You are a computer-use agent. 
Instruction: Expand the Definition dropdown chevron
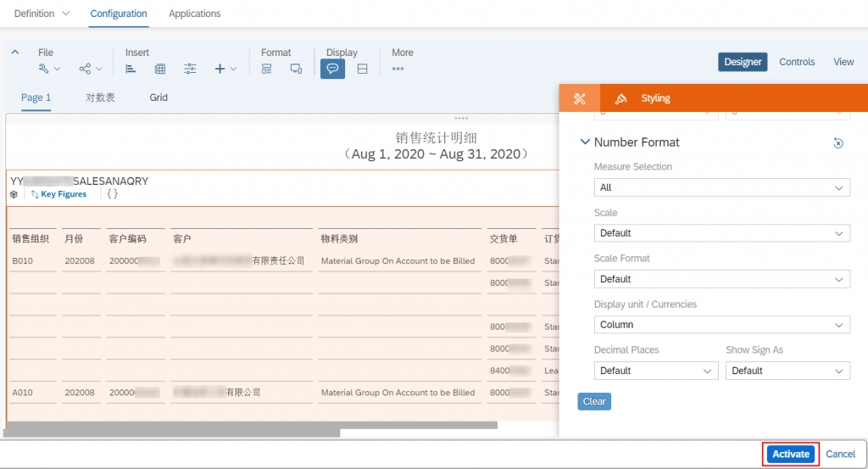coord(66,14)
